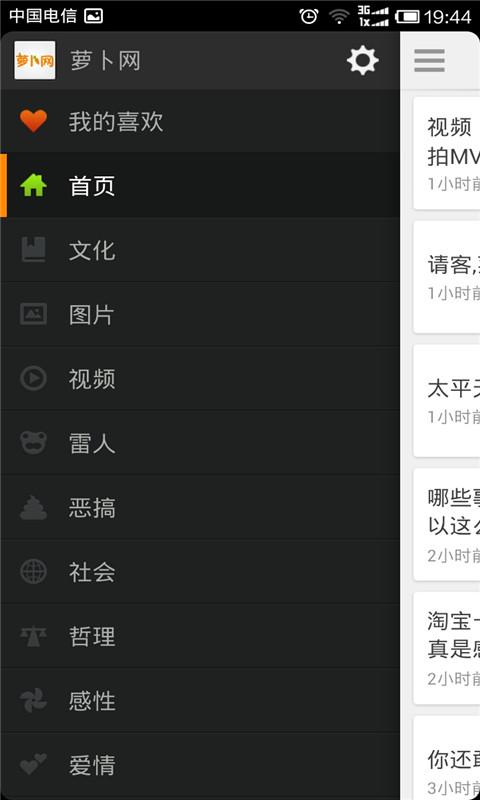480x800 pixels.
Task: Open the 爱情 category
Action: [200, 765]
